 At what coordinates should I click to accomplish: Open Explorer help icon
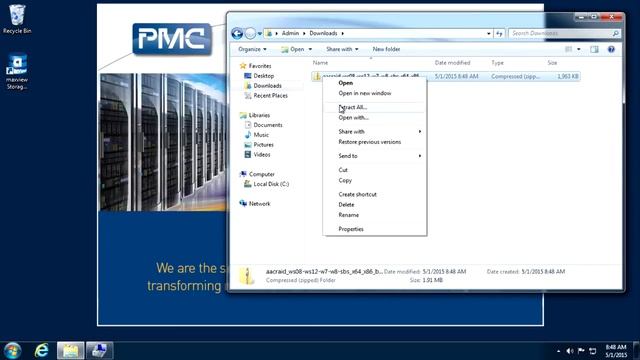click(611, 49)
